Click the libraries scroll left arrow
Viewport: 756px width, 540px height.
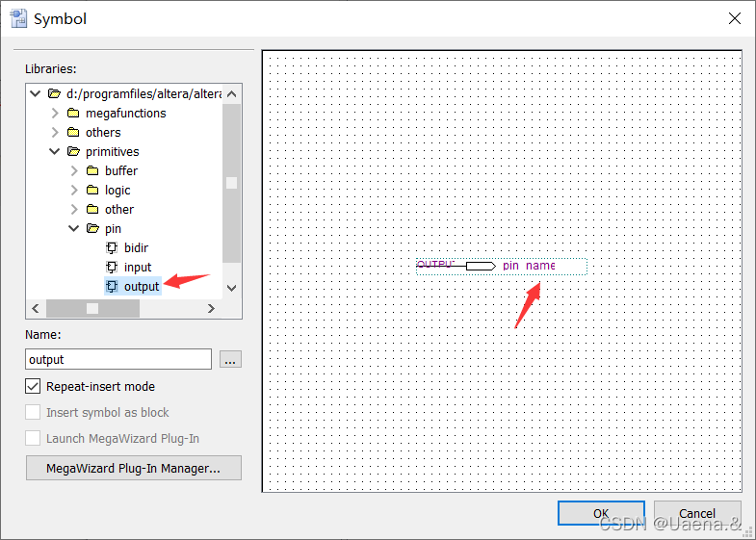36,308
